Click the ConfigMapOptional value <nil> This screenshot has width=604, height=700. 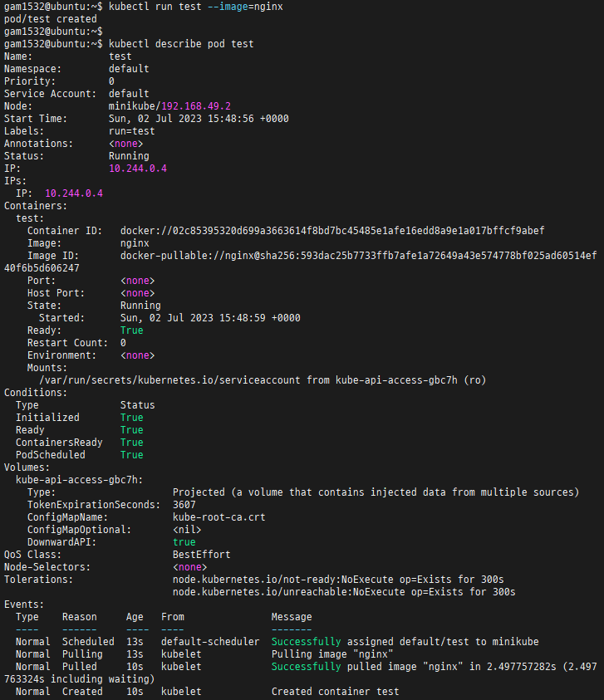point(187,530)
